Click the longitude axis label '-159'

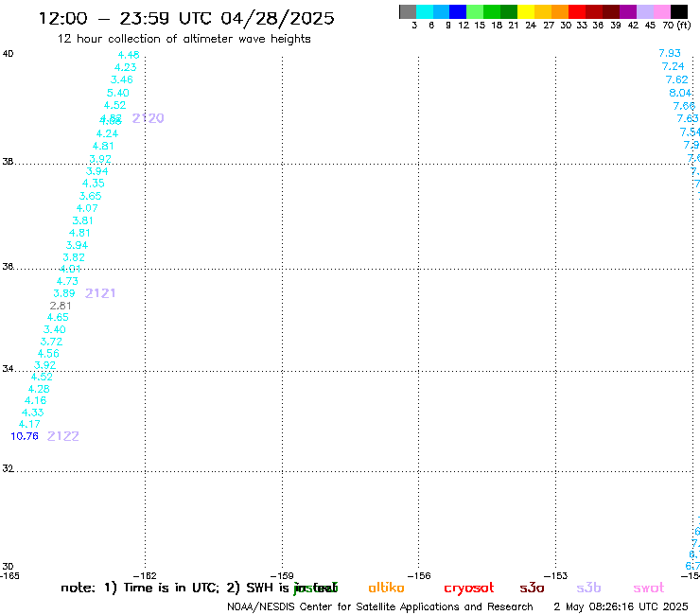(x=282, y=576)
